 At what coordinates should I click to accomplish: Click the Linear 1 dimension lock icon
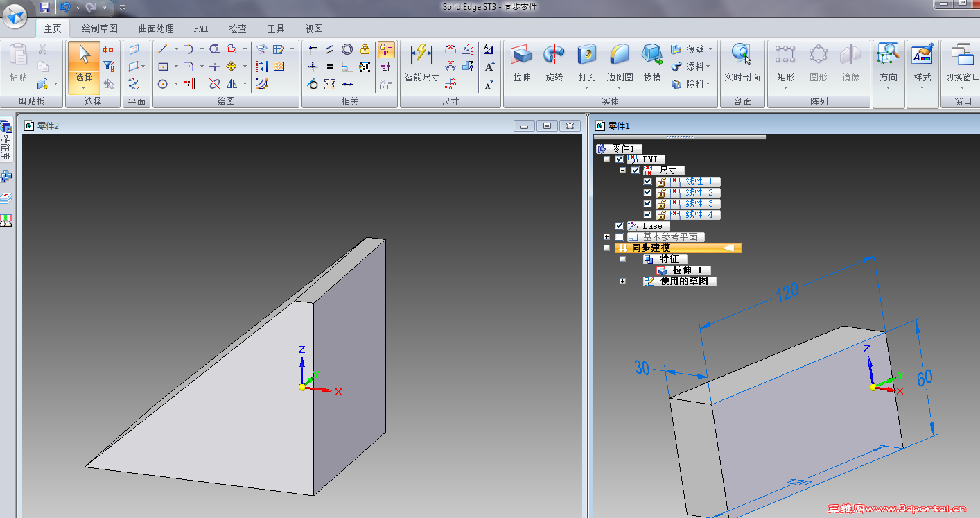(x=662, y=182)
